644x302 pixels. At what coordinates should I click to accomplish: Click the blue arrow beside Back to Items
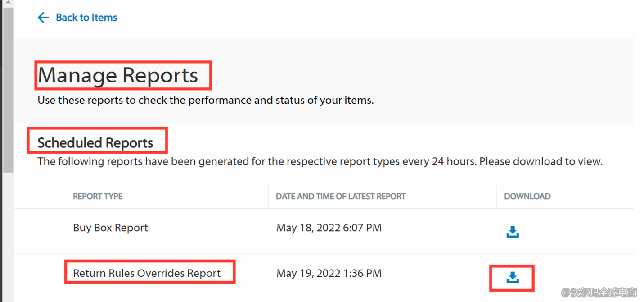click(x=43, y=17)
